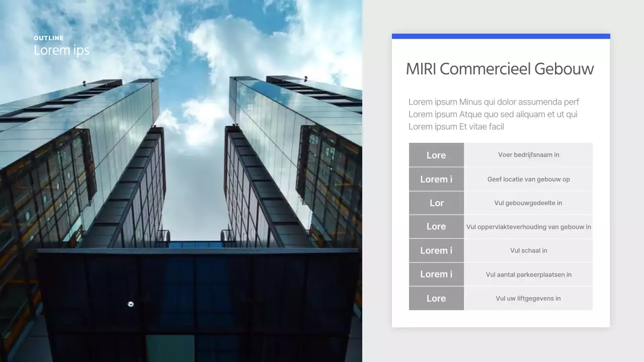The width and height of the screenshot is (644, 362).
Task: Select the "Vul uw liftgegevens in" field
Action: 528,298
